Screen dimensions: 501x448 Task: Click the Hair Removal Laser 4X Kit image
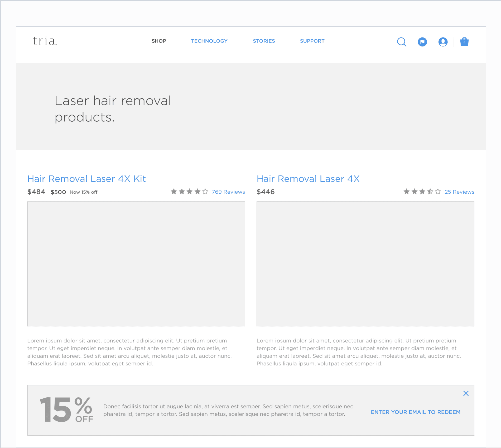(136, 264)
